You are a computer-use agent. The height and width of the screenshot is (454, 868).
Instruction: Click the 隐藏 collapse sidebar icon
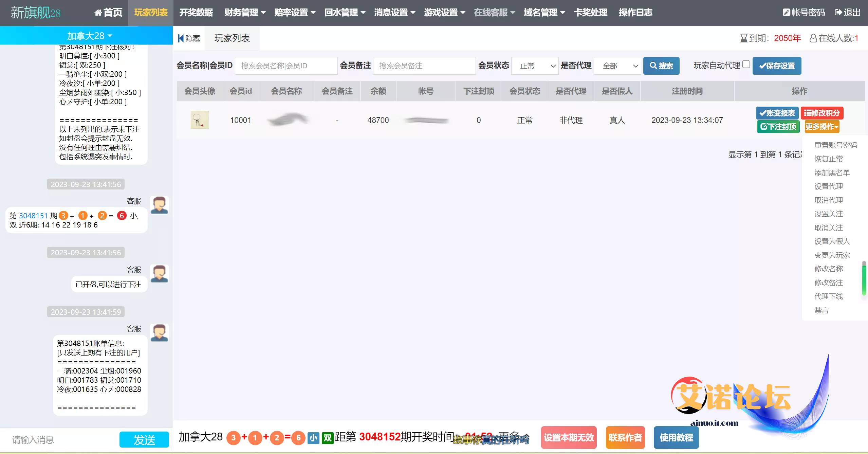(181, 38)
